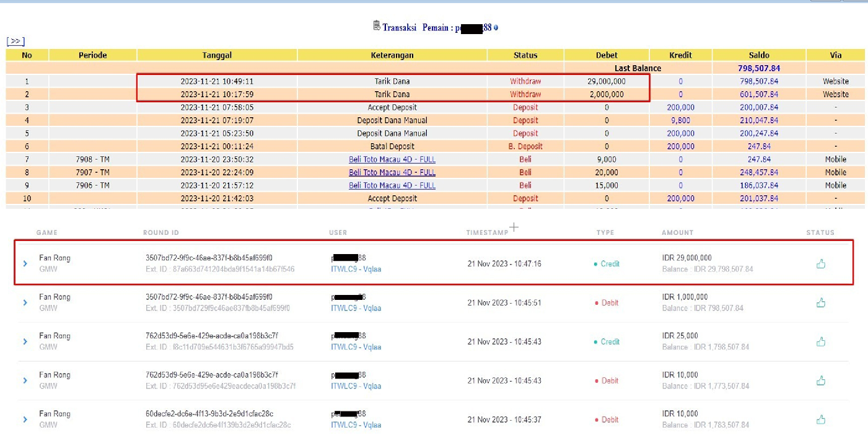Click the TIMESTAMP column header in game log
868x435 pixels.
click(x=487, y=232)
